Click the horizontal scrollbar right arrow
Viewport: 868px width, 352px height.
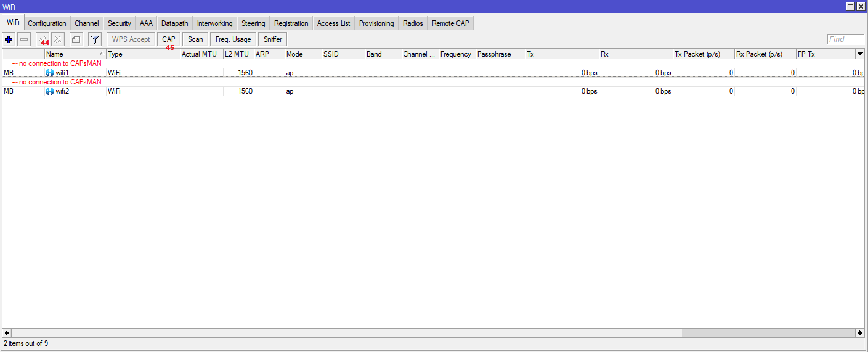click(860, 333)
